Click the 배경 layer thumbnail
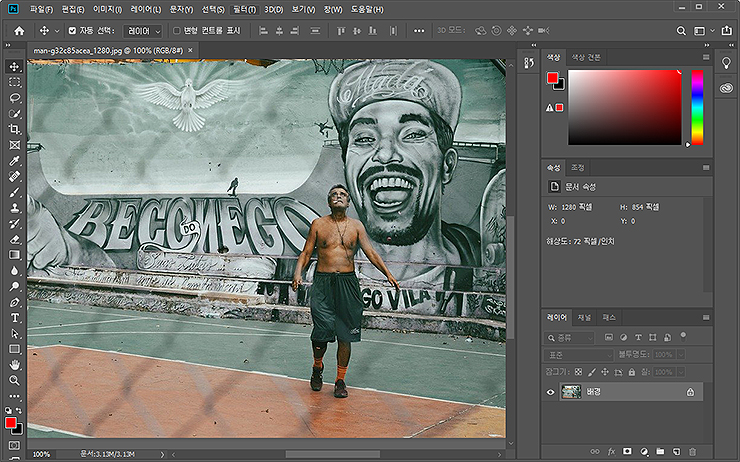The width and height of the screenshot is (740, 462). (x=571, y=392)
